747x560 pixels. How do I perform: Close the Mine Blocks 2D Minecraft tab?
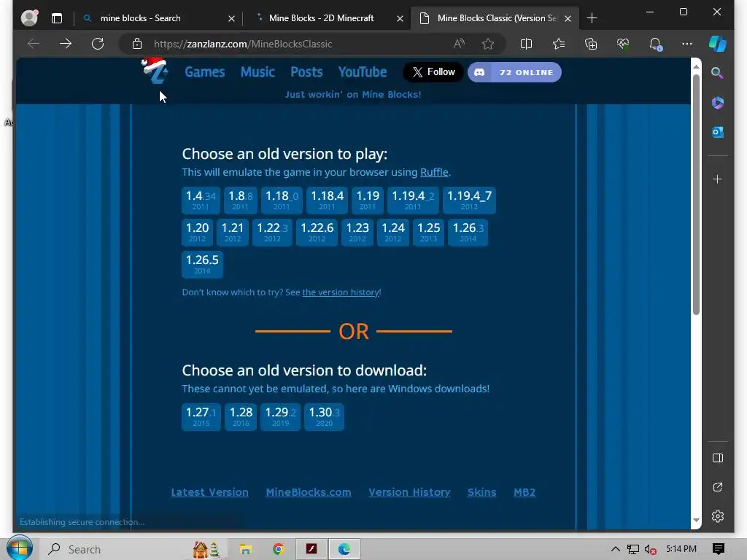coord(400,18)
